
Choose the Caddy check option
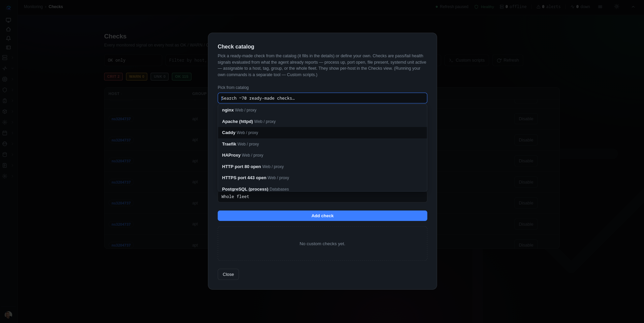pyautogui.click(x=323, y=133)
